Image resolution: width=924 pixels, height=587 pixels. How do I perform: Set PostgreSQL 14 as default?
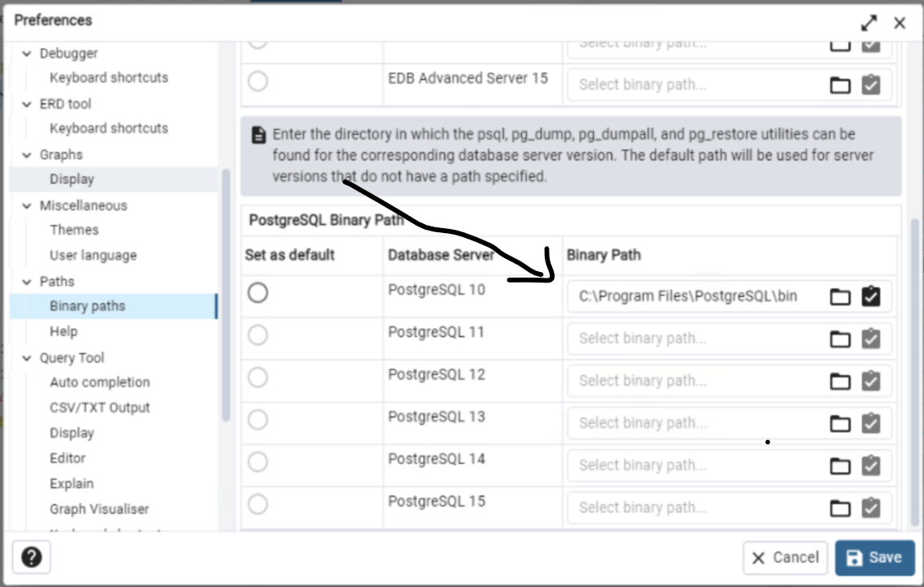point(257,462)
